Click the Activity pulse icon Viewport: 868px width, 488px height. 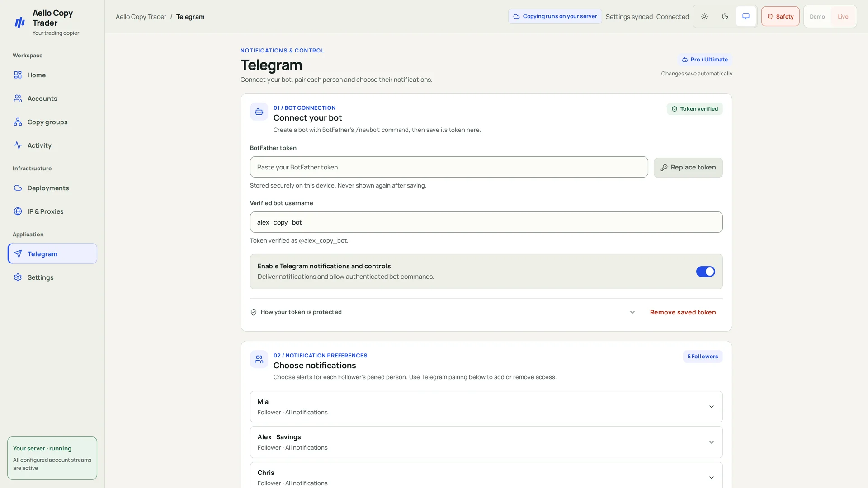[18, 145]
